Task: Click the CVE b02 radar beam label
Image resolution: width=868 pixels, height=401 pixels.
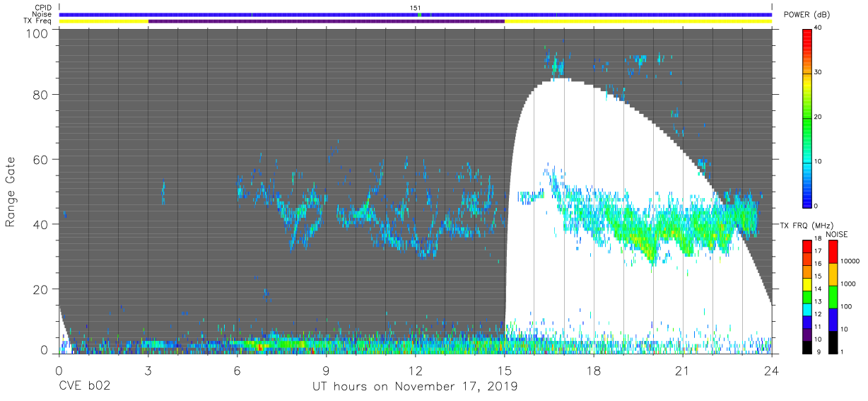Action: pyautogui.click(x=84, y=386)
